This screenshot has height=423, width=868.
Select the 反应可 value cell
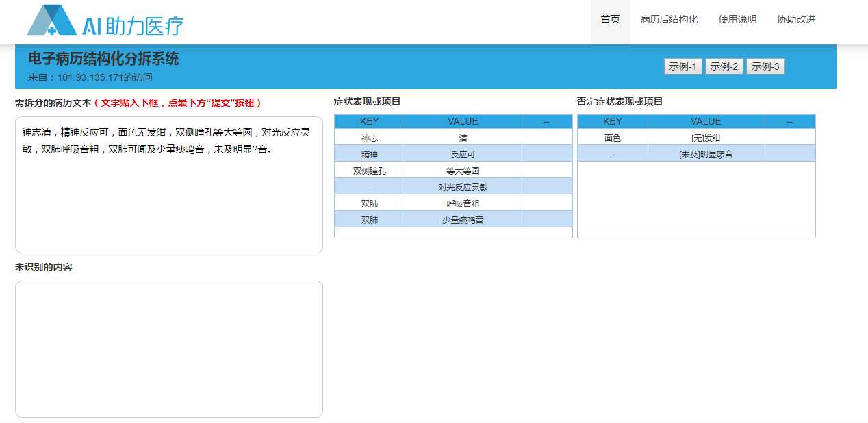pos(463,154)
